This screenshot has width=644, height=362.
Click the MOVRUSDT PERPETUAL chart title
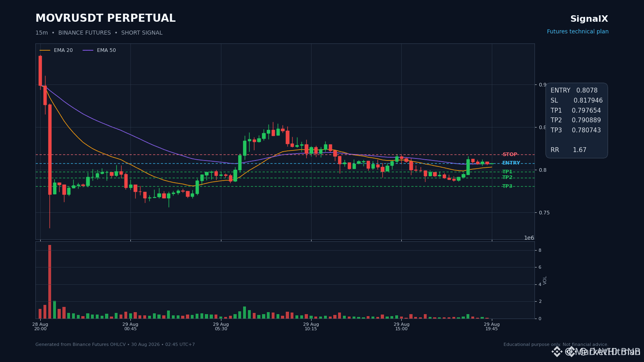click(x=105, y=19)
